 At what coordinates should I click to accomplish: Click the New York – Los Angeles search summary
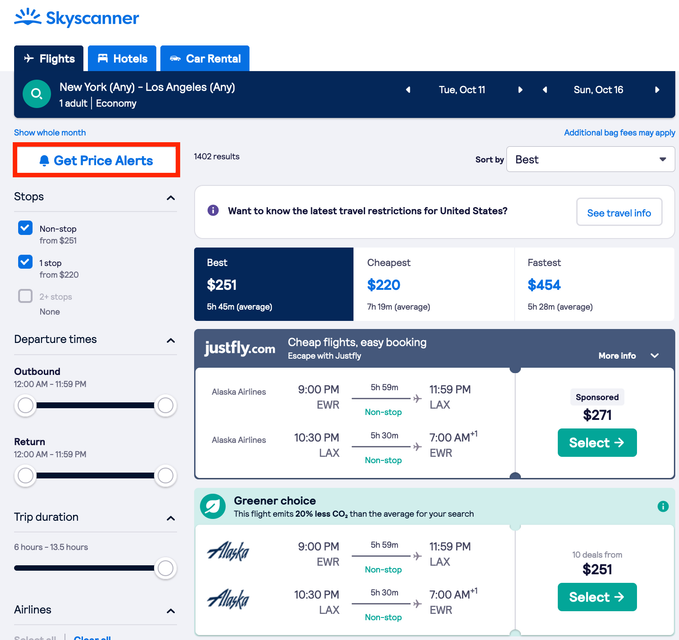pyautogui.click(x=147, y=87)
